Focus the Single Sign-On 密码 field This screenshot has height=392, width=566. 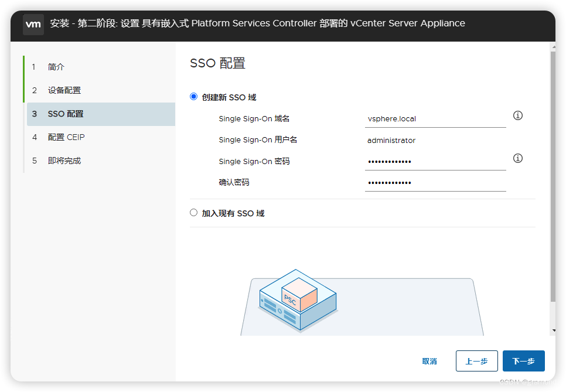[x=435, y=162]
